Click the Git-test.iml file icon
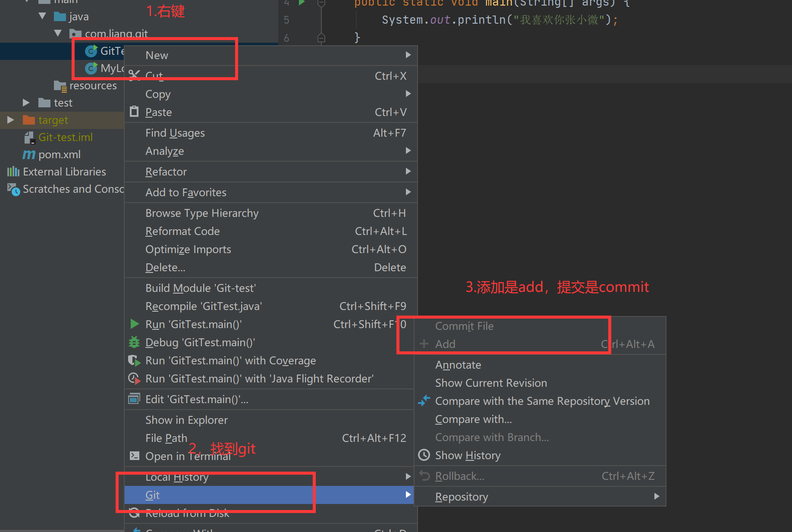Image resolution: width=792 pixels, height=532 pixels. (29, 138)
